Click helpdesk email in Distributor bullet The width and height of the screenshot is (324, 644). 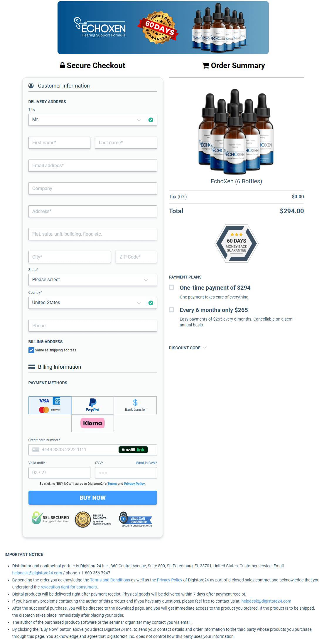pos(37,573)
